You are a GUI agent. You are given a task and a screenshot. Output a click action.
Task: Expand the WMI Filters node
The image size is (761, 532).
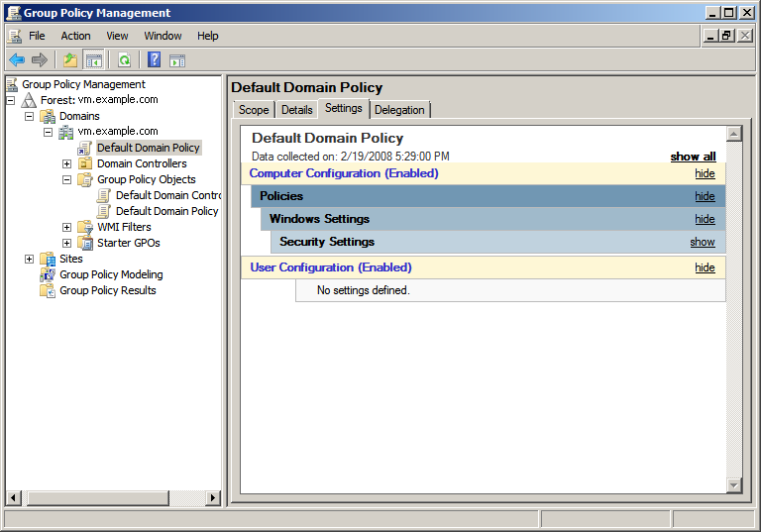[x=67, y=227]
